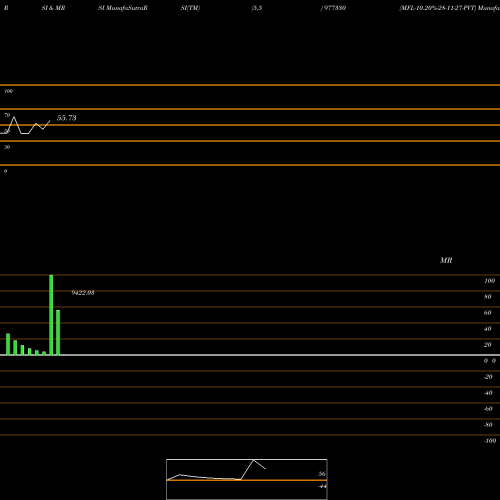500x500 pixels.
Task: Click the 44 label in mini chart
Action: tap(322, 486)
